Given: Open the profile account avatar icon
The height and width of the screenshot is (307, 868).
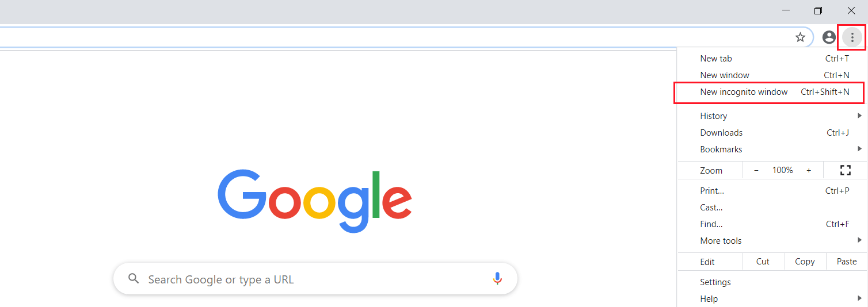Looking at the screenshot, I should tap(829, 37).
